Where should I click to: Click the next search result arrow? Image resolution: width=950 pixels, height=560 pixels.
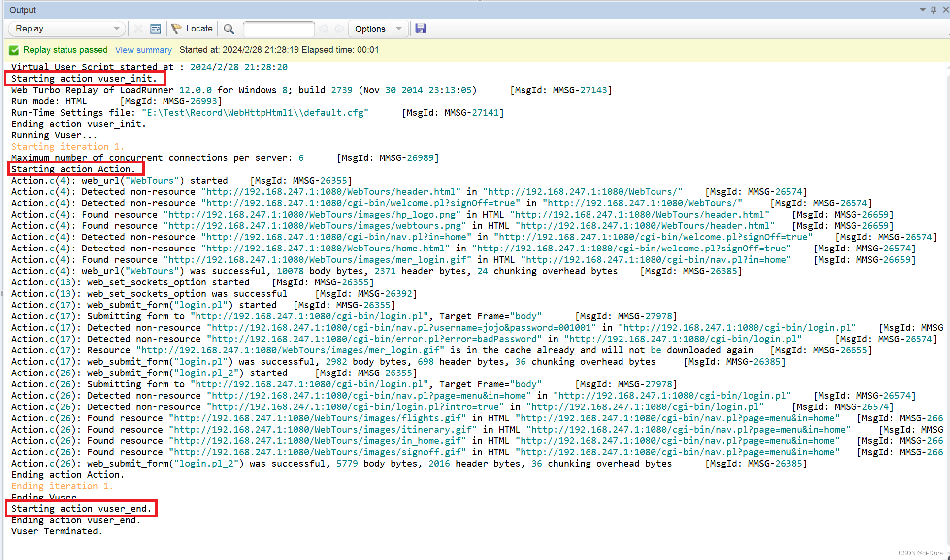coord(339,29)
